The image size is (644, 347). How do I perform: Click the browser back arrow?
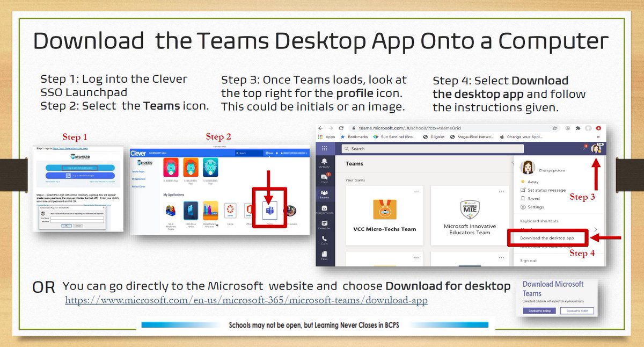pos(320,128)
